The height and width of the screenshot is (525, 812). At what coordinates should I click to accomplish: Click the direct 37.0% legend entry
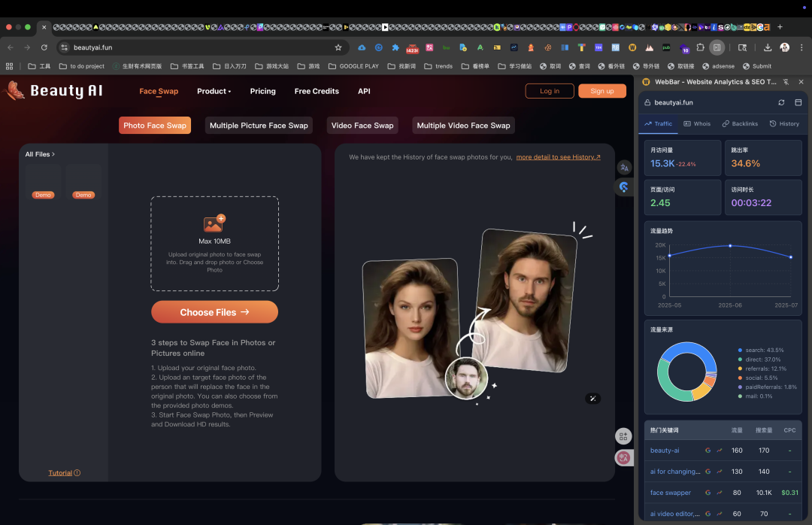click(x=759, y=360)
